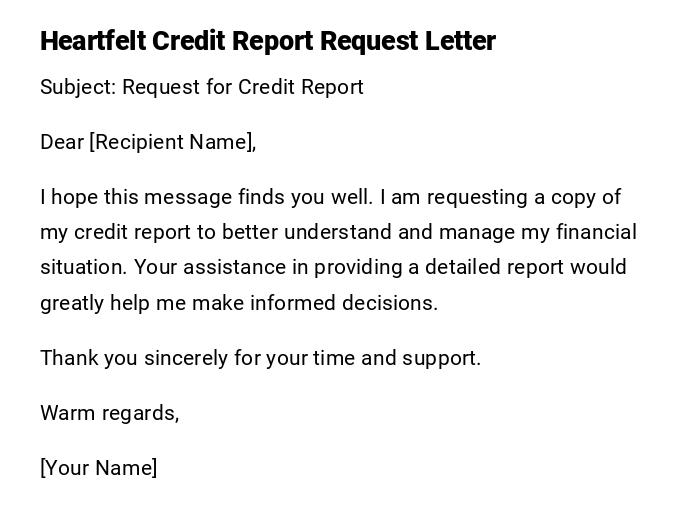Screen dimensions: 700x530
Task: Place cursor on the word "situation"
Action: coord(82,267)
